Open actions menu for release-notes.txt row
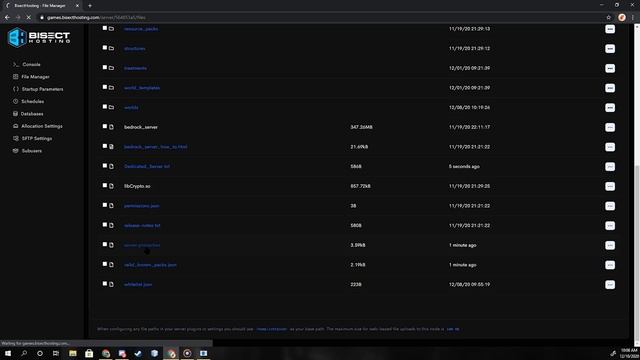The image size is (640, 360). point(610,225)
